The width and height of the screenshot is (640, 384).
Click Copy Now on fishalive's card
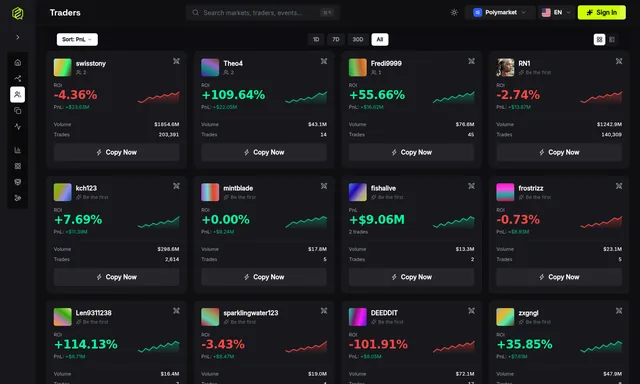point(411,277)
